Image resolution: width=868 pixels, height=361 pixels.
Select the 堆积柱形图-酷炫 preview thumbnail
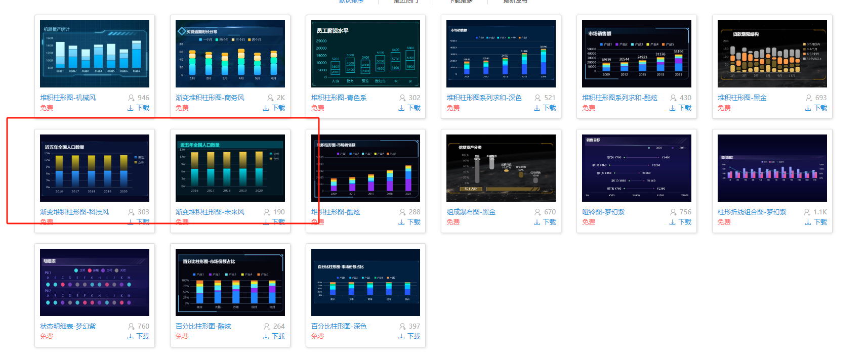pyautogui.click(x=365, y=168)
